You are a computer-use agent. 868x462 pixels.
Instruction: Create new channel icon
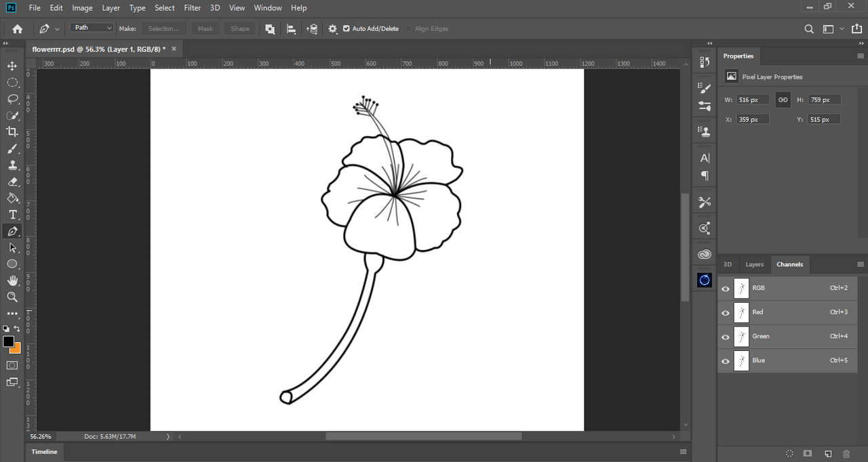coord(828,453)
